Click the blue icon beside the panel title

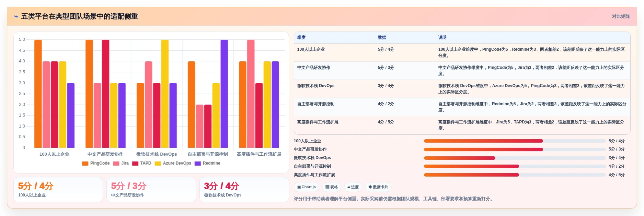point(16,16)
